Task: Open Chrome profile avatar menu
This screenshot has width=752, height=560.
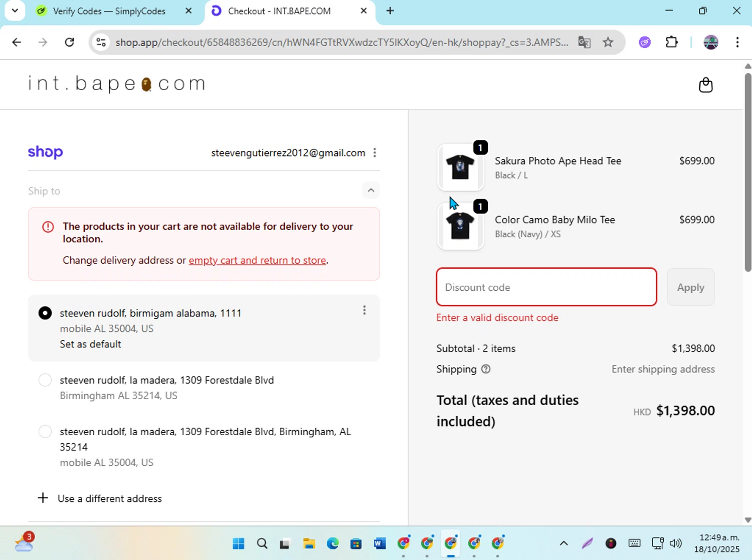Action: [710, 42]
